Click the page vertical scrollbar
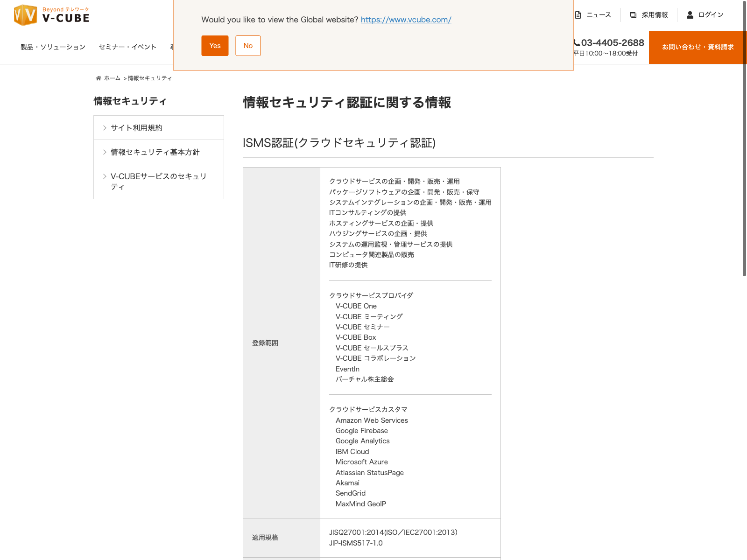Viewport: 747px width, 560px height. tap(744, 140)
